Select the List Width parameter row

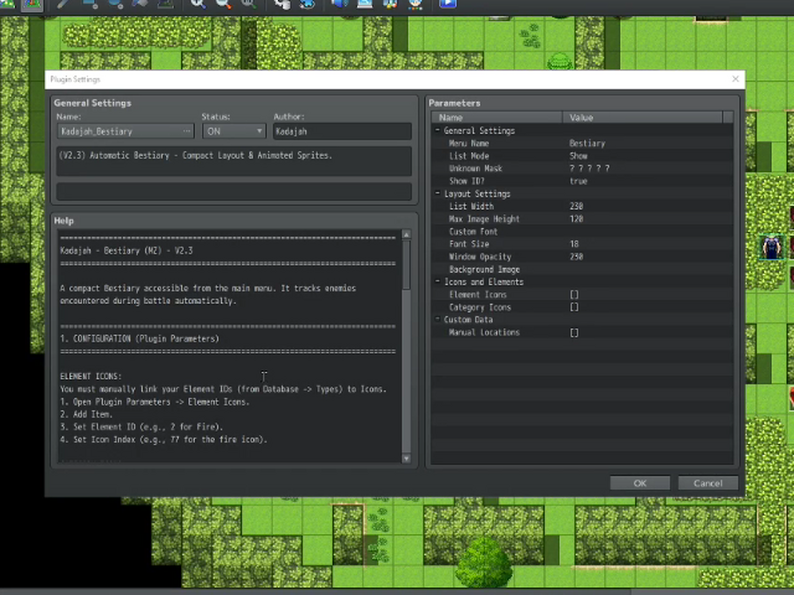point(582,206)
